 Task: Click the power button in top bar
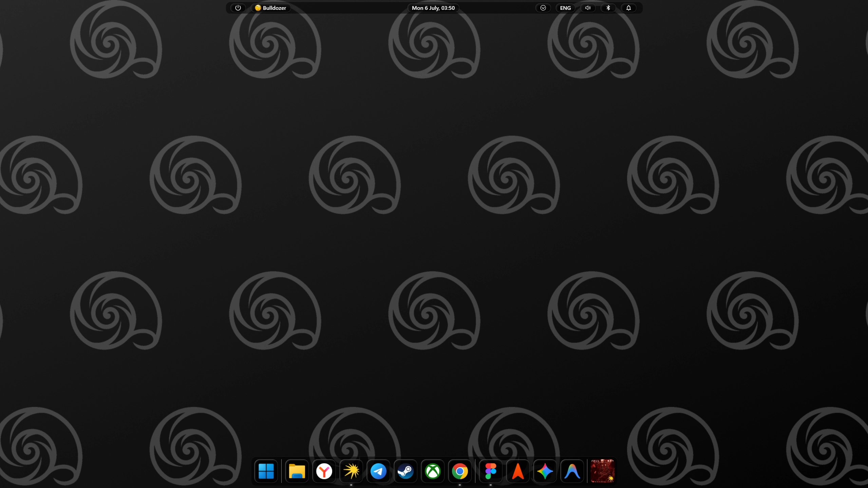(238, 8)
